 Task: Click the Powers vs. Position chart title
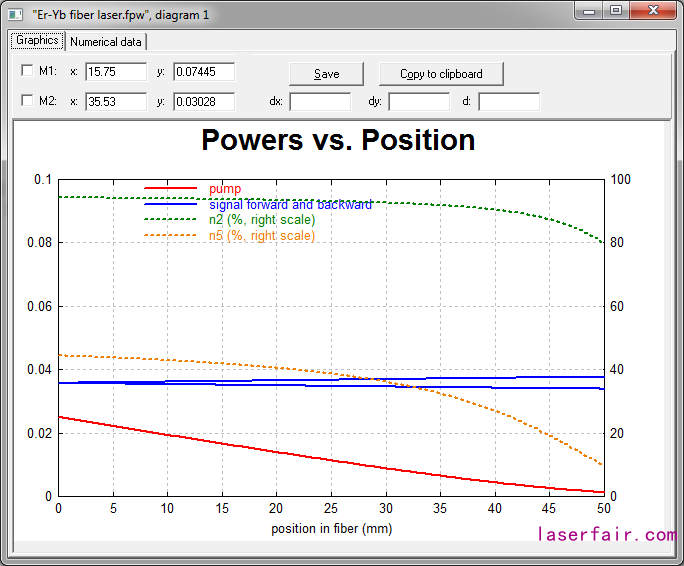click(338, 140)
